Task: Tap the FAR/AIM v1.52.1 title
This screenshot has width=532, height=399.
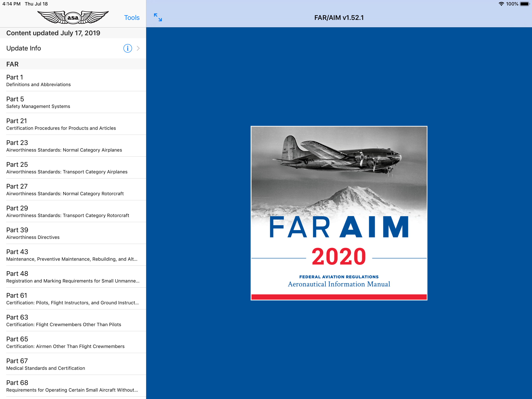Action: (339, 18)
